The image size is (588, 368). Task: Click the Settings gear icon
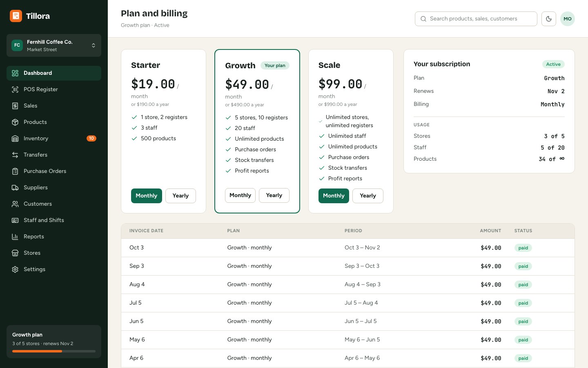pos(15,269)
